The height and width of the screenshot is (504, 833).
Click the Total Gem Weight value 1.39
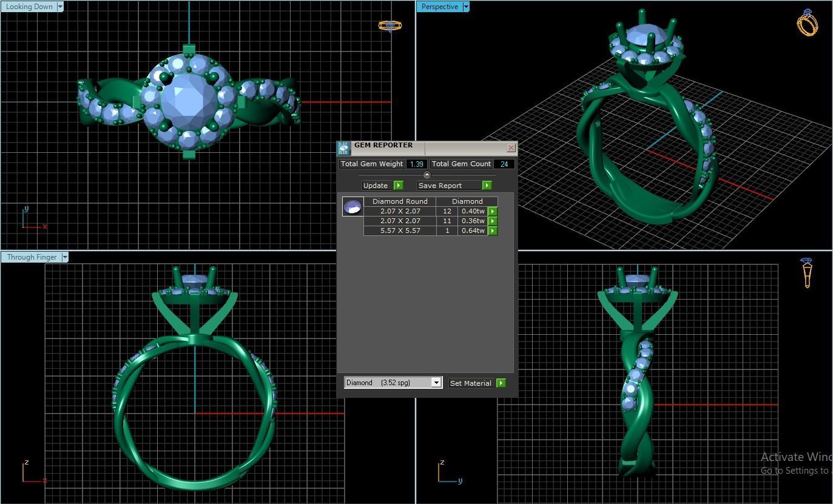(416, 164)
